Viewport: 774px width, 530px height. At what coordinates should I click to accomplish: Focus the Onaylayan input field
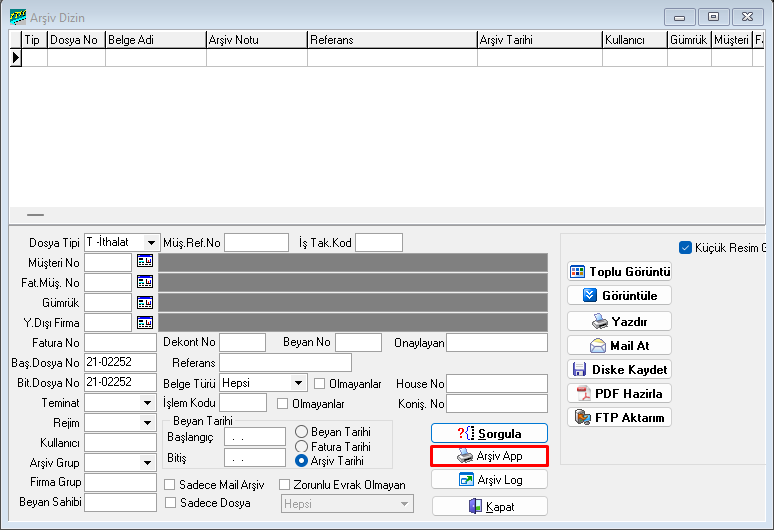click(497, 342)
